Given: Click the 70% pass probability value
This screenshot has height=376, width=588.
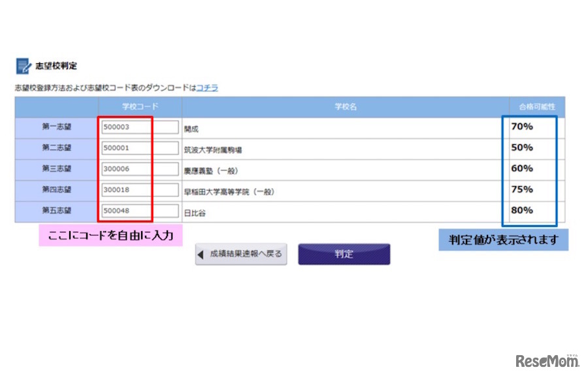Looking at the screenshot, I should [x=522, y=127].
